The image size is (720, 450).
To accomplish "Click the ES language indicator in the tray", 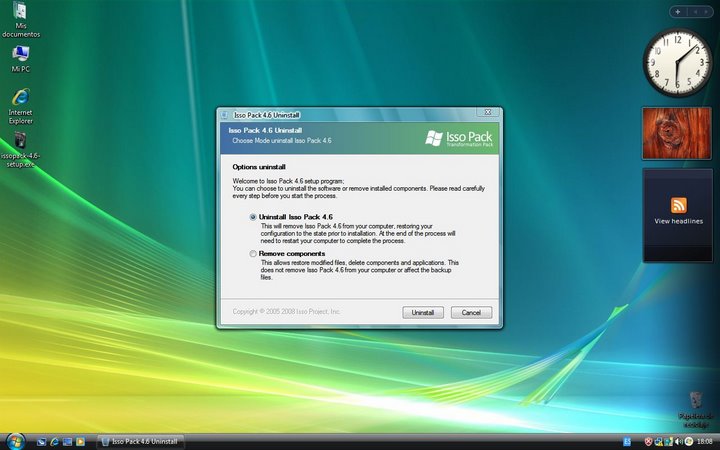I will point(627,442).
